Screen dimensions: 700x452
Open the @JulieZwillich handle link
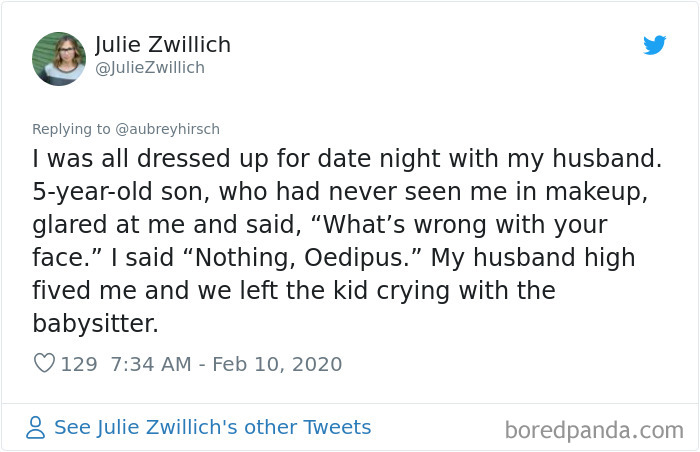pos(150,68)
